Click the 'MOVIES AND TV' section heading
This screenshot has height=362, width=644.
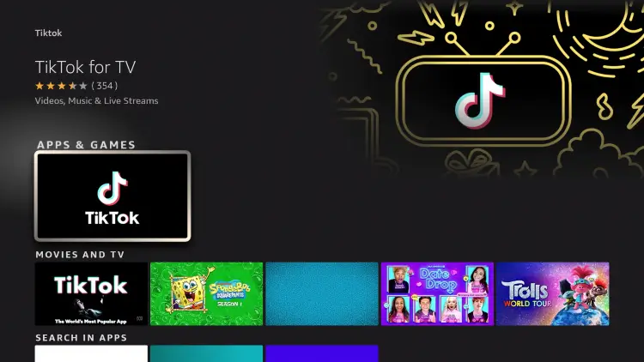80,255
